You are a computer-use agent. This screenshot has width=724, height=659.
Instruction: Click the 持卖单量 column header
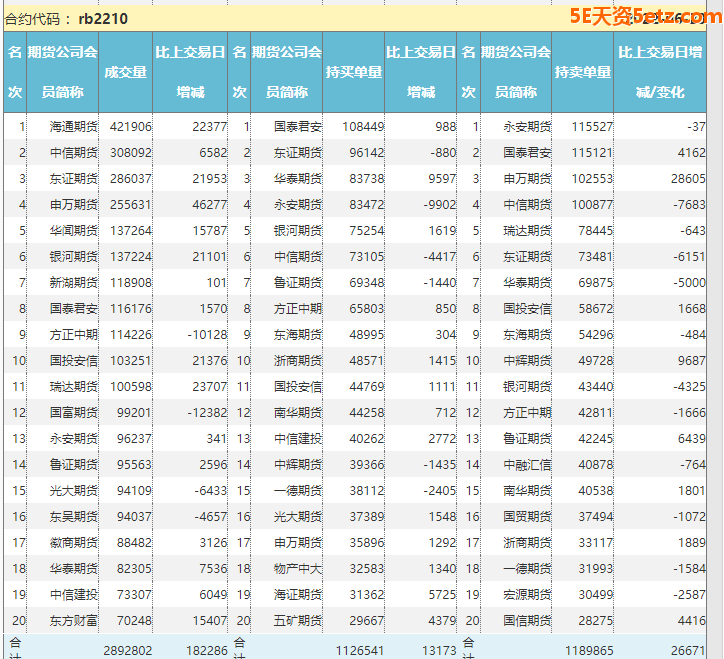pos(583,72)
